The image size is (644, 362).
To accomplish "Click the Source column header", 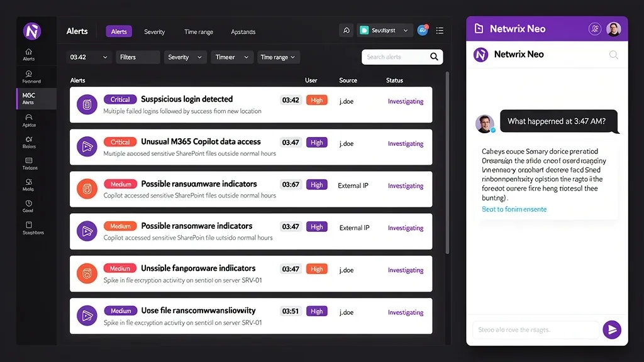I will (348, 80).
